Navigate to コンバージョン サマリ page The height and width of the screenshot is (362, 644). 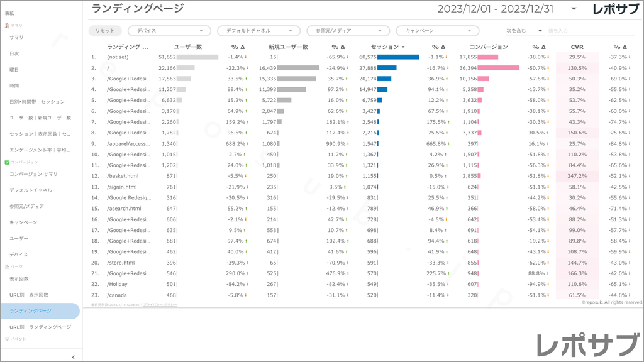click(33, 174)
